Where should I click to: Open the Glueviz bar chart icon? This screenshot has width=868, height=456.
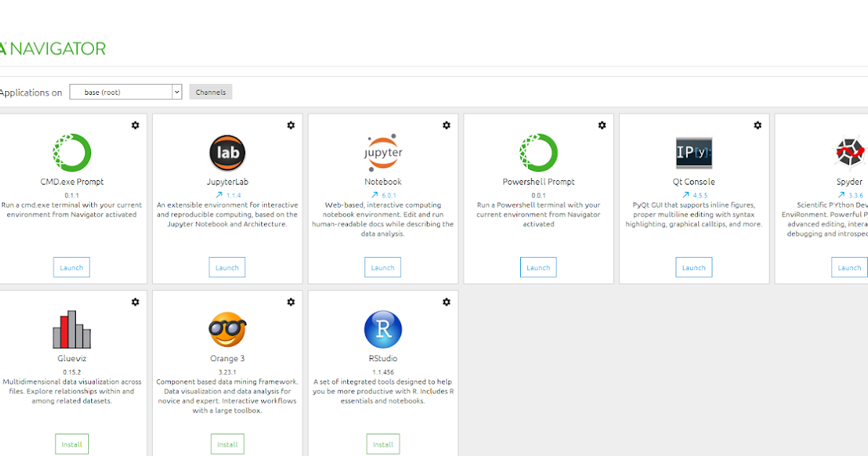coord(72,329)
